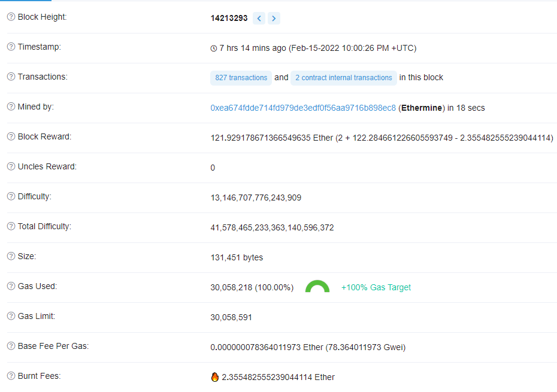The width and height of the screenshot is (557, 392).
Task: Click the help icon beside Gas Limit
Action: (11, 315)
